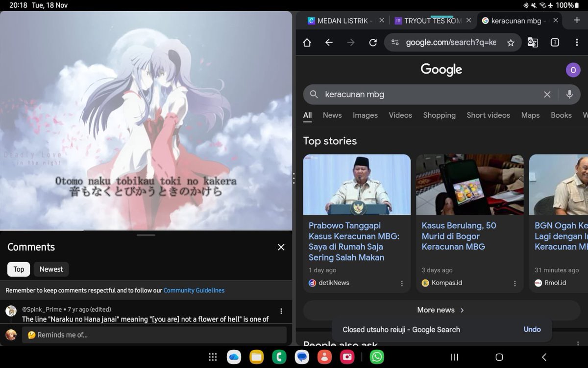Close keracunan mbg tab
The image size is (588, 368).
click(x=555, y=21)
